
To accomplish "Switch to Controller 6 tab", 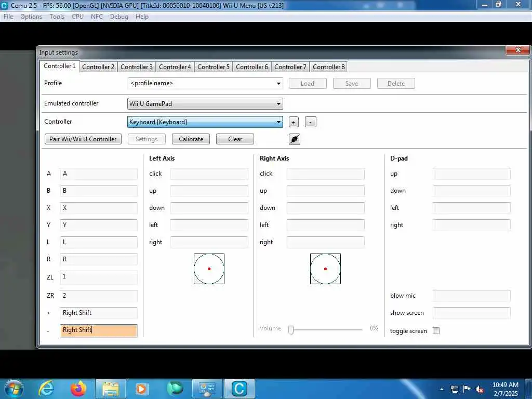I will coord(252,67).
